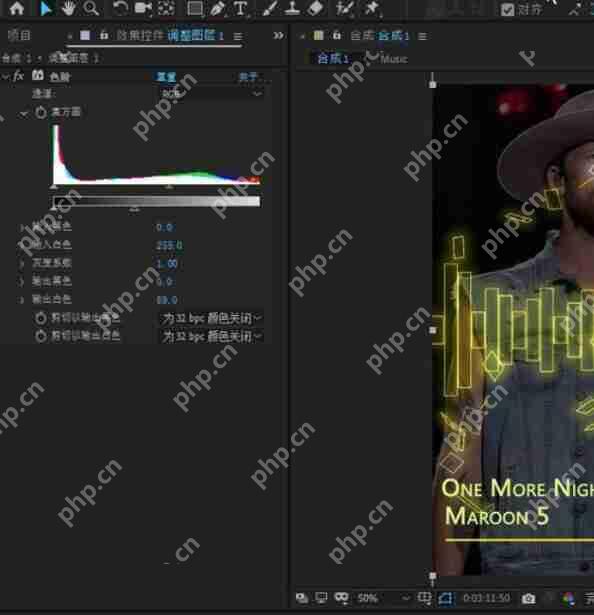Open the 通道 channel dropdown
The height and width of the screenshot is (615, 594).
(212, 93)
